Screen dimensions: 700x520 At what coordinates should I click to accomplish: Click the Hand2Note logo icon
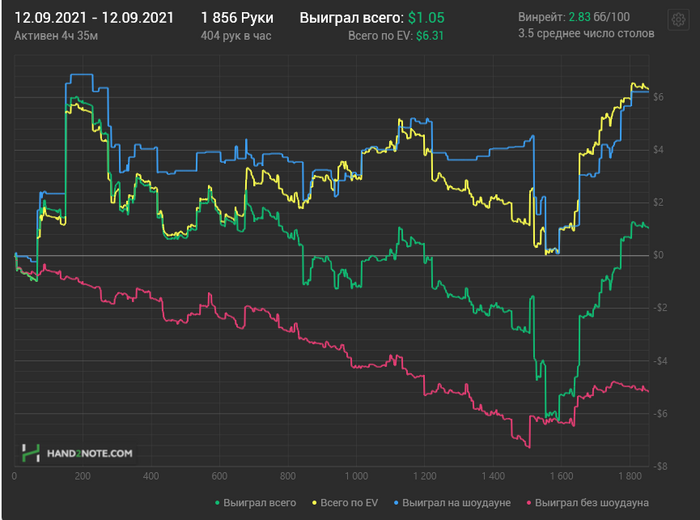pos(32,453)
